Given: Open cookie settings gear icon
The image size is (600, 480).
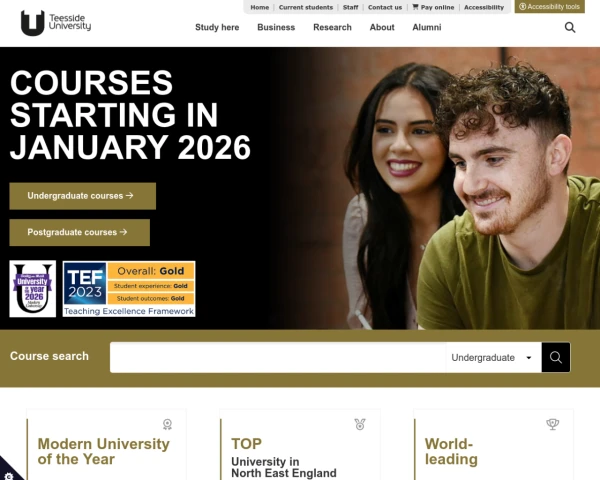Looking at the screenshot, I should [8, 476].
